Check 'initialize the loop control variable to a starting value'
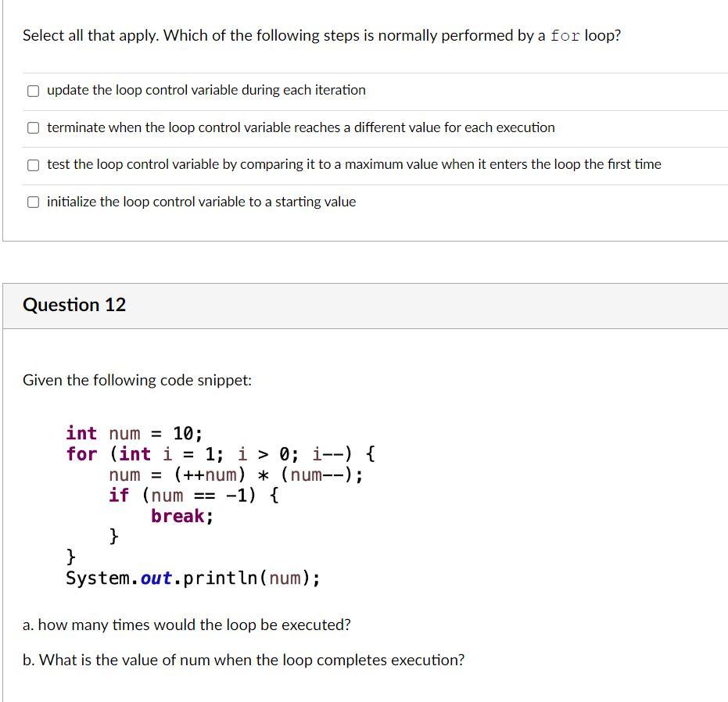Image resolution: width=728 pixels, height=702 pixels. coord(33,201)
